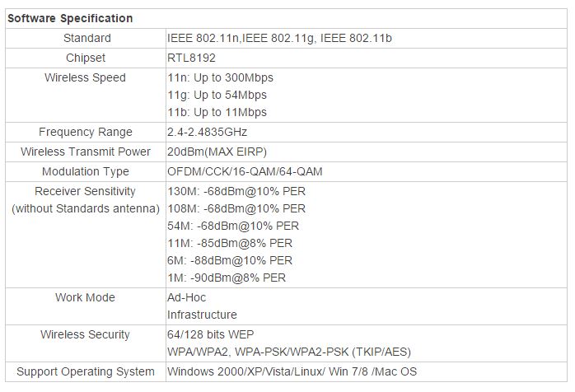
Task: Select the 2.4-2.4835GHz value
Action: (x=208, y=132)
